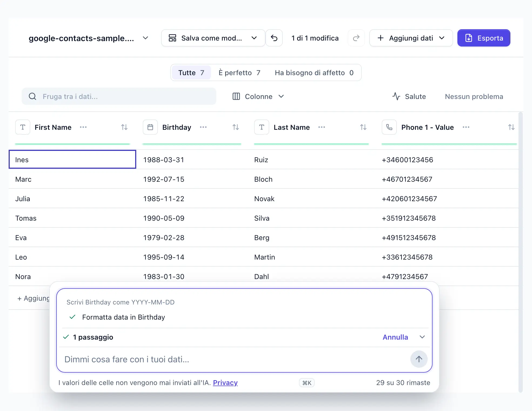This screenshot has width=532, height=411.
Task: Select the last name cell Novak
Action: pyautogui.click(x=311, y=198)
